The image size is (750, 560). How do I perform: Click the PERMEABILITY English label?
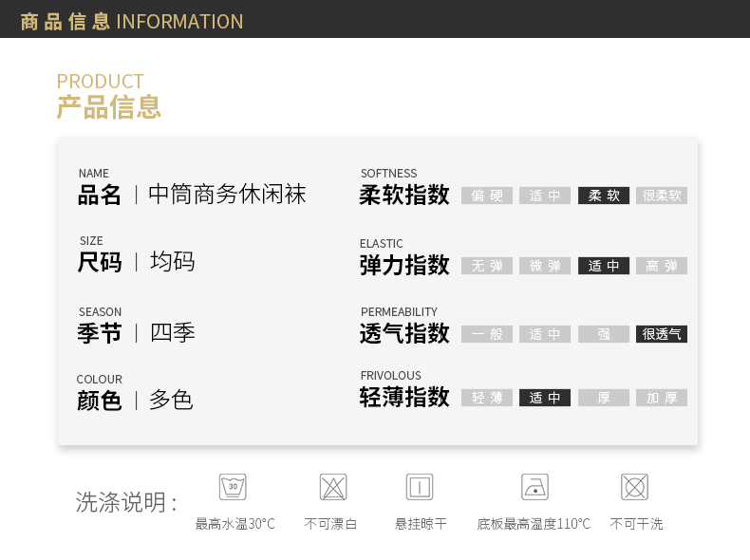(x=399, y=312)
